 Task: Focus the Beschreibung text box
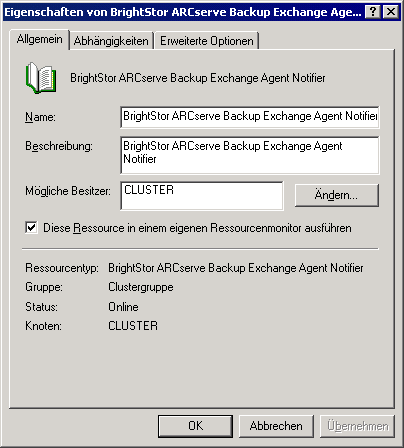(x=250, y=155)
